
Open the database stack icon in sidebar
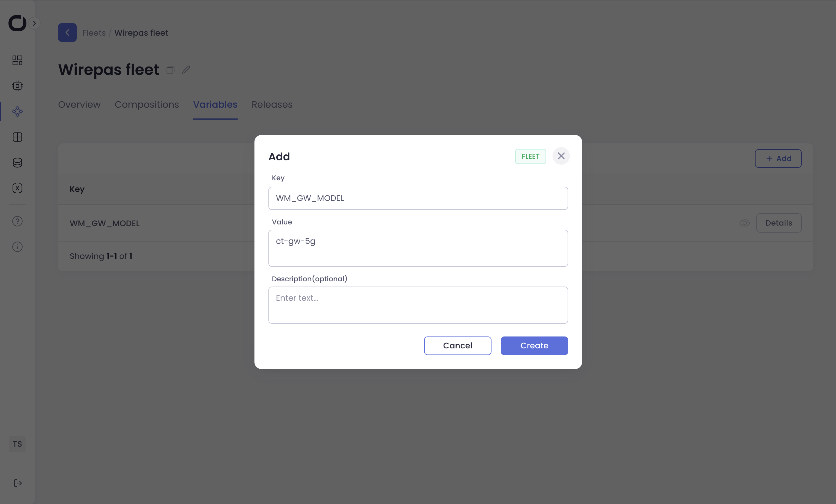pos(17,163)
